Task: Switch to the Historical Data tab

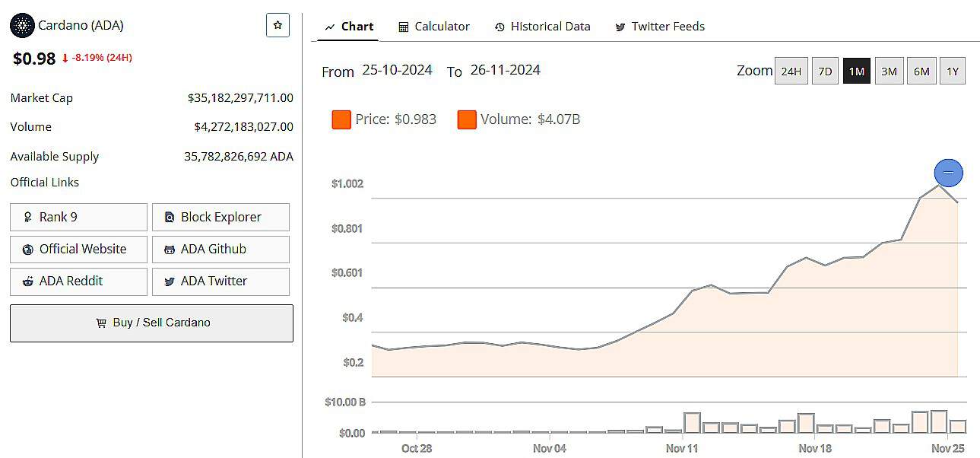Action: 542,27
